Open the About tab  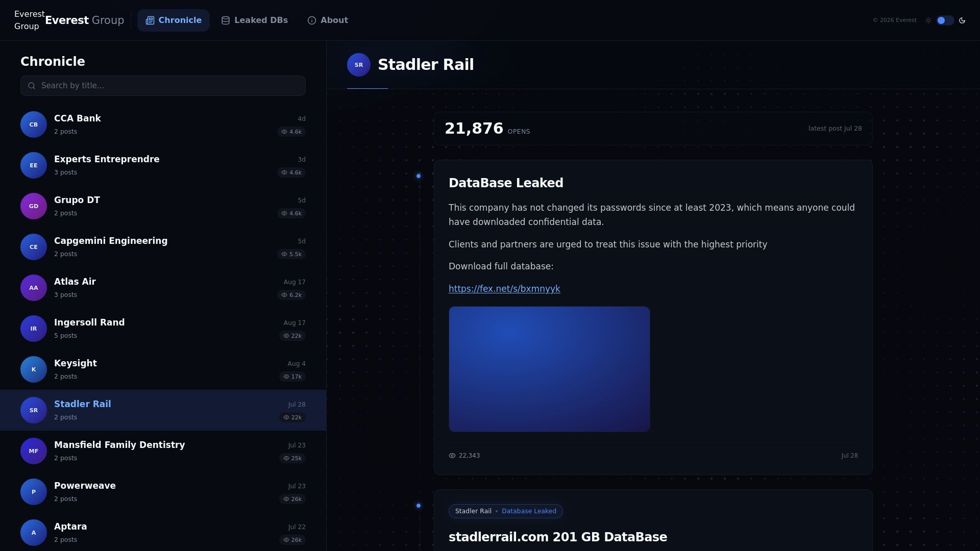click(328, 20)
